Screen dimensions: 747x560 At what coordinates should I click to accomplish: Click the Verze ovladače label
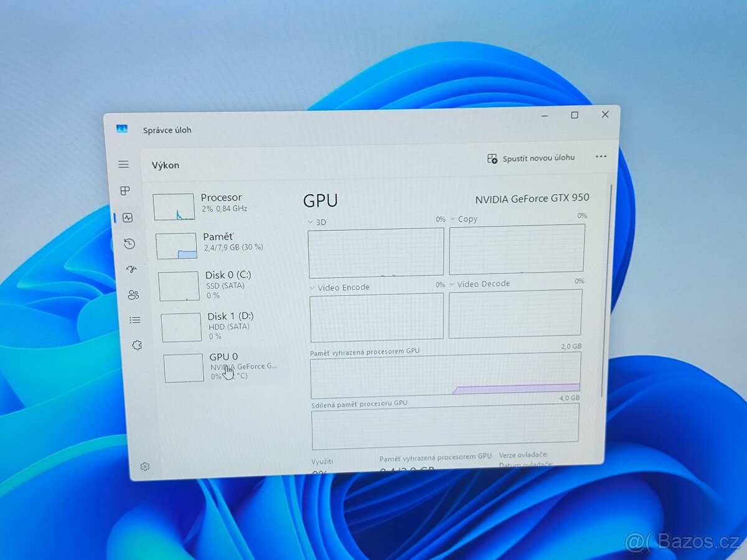(523, 455)
